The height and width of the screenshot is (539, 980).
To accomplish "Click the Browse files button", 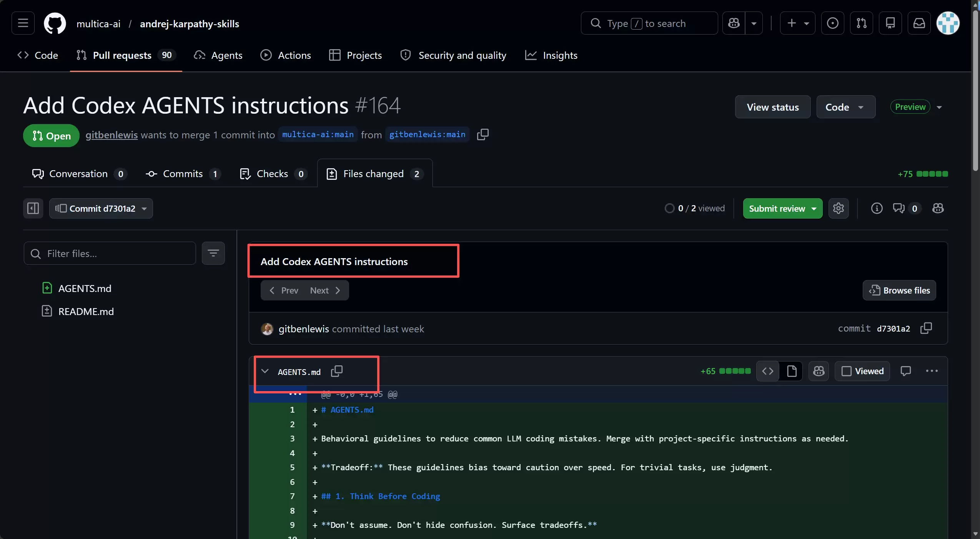I will [x=899, y=290].
